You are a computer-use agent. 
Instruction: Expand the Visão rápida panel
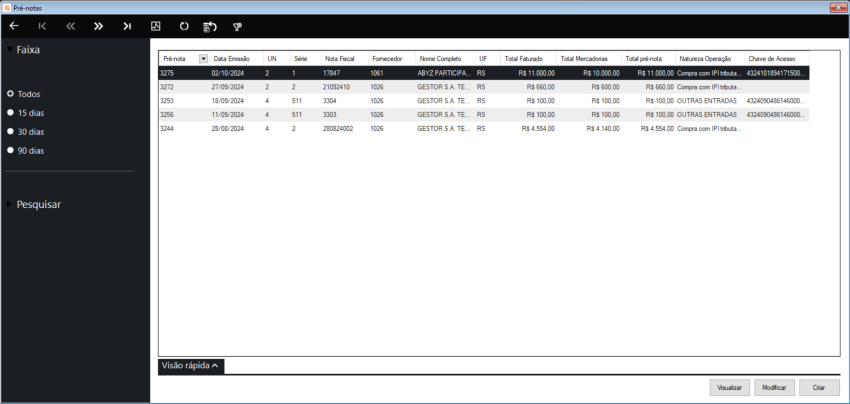191,366
